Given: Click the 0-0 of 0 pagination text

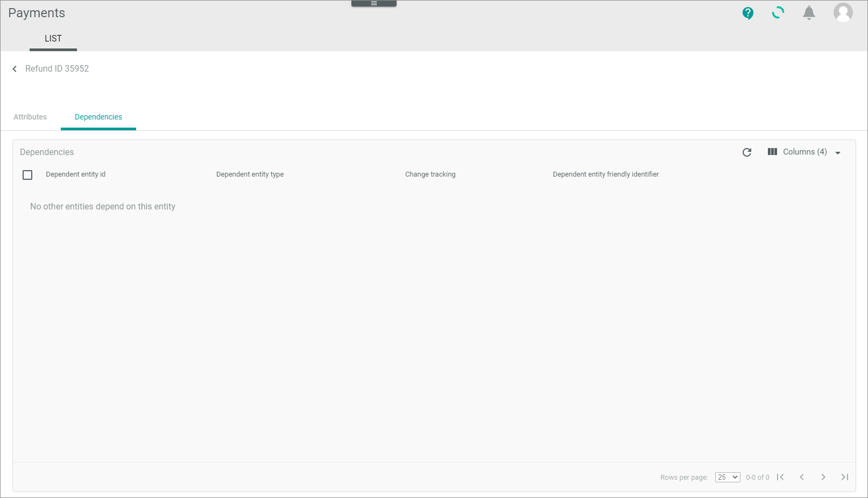Looking at the screenshot, I should point(758,477).
